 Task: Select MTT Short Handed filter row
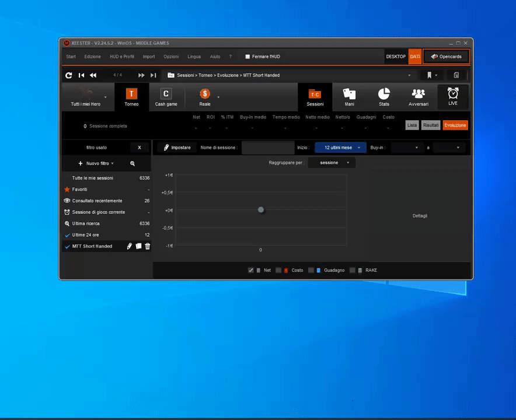coord(107,246)
